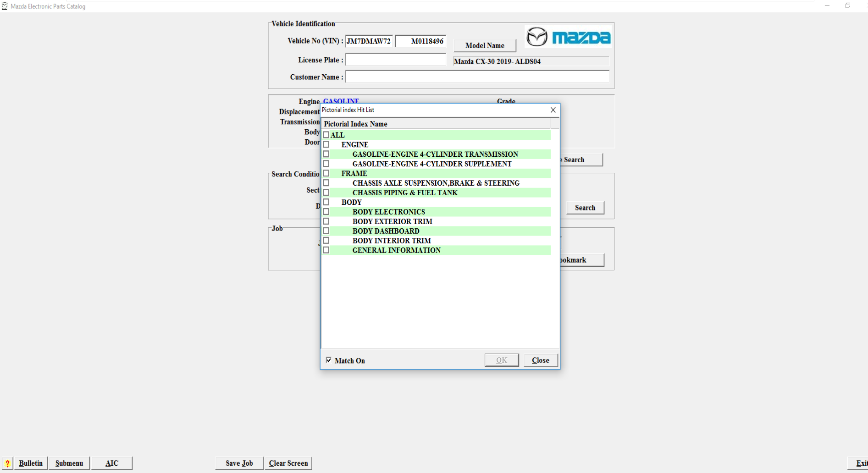868x473 pixels.
Task: Tick GASOLINE-ENGINE 4-CYLINDER TRANSMISSION checkbox
Action: coord(326,154)
